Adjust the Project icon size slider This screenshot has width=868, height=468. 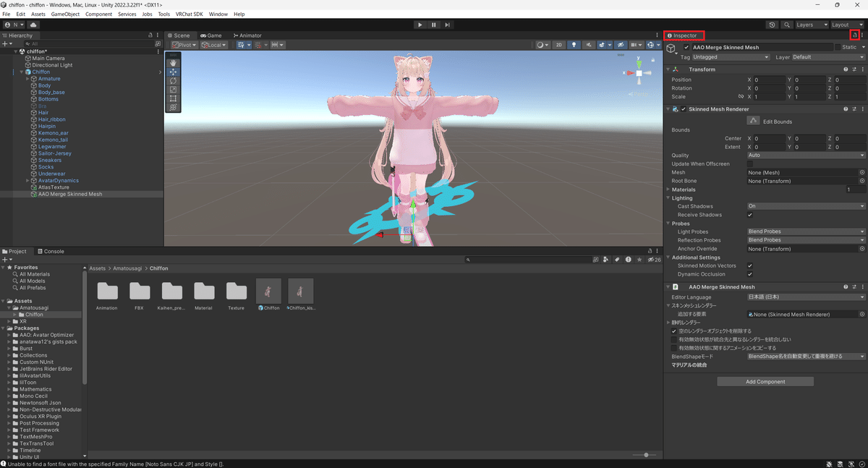(x=645, y=455)
